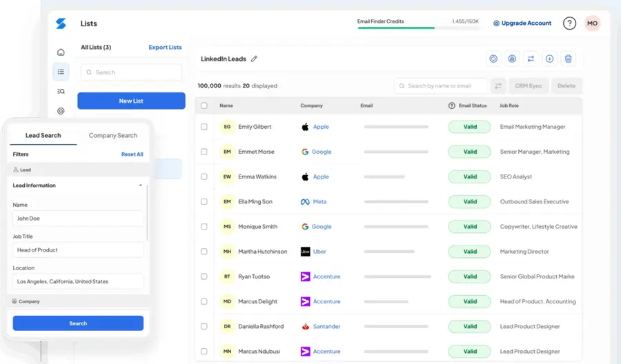Click the swap icon next to CRM Sync
The width and height of the screenshot is (621, 364).
click(x=497, y=86)
